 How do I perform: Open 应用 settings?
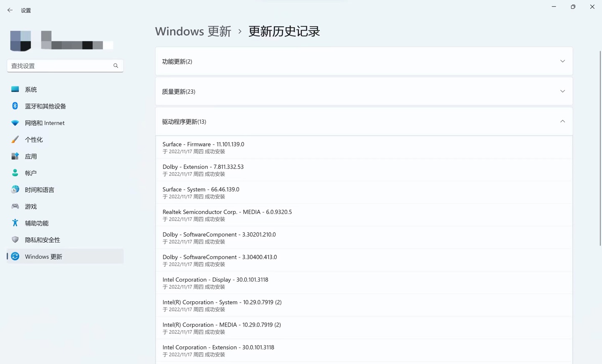[x=65, y=156]
